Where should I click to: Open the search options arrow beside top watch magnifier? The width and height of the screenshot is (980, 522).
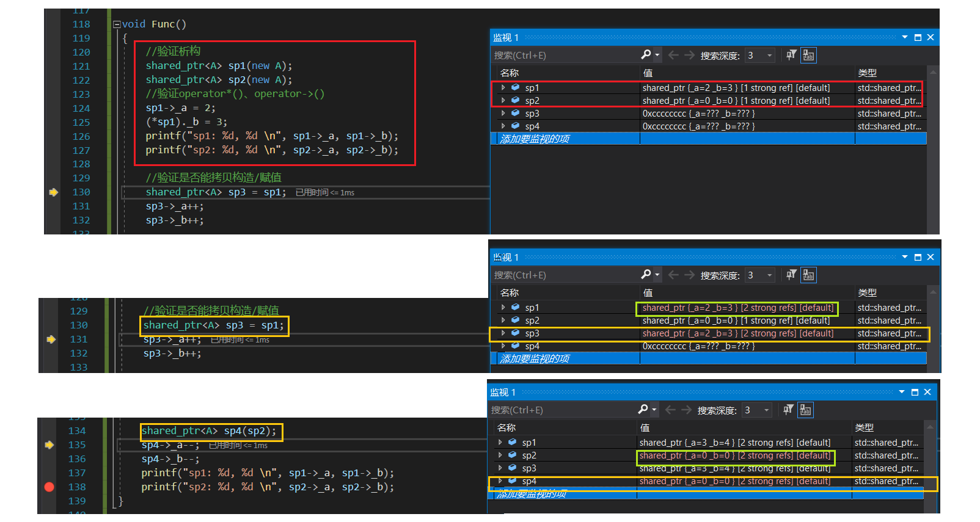point(657,56)
